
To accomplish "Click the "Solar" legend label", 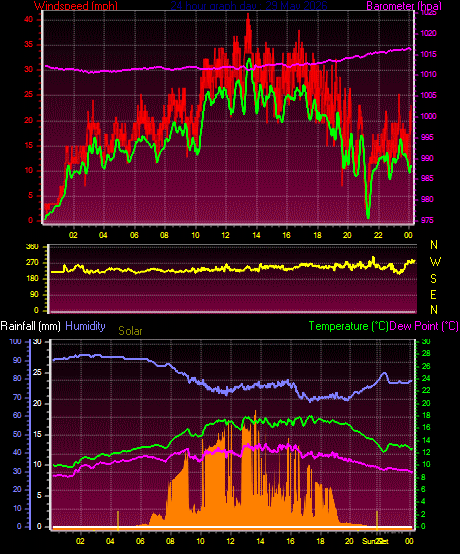I will (130, 331).
